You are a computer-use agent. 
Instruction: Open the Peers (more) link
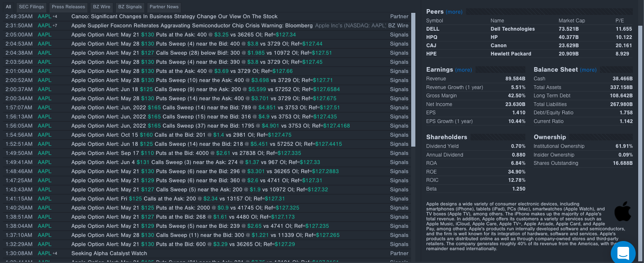pyautogui.click(x=454, y=12)
